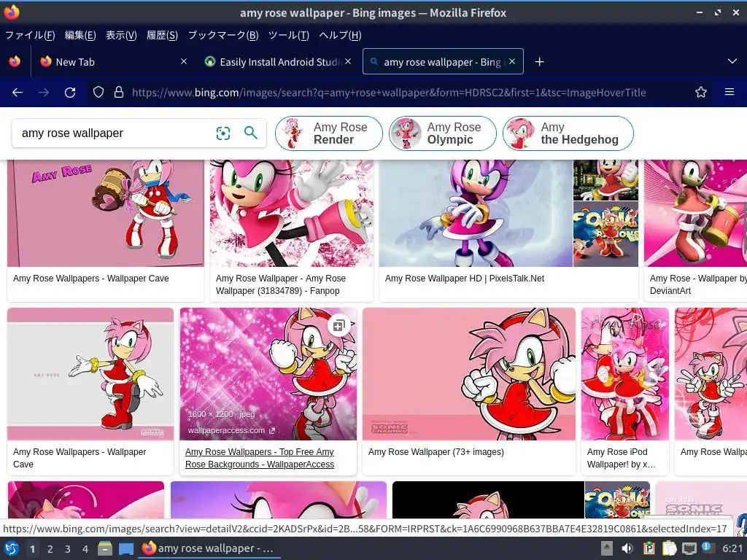Reload the current page
The width and height of the screenshot is (747, 560).
[70, 93]
